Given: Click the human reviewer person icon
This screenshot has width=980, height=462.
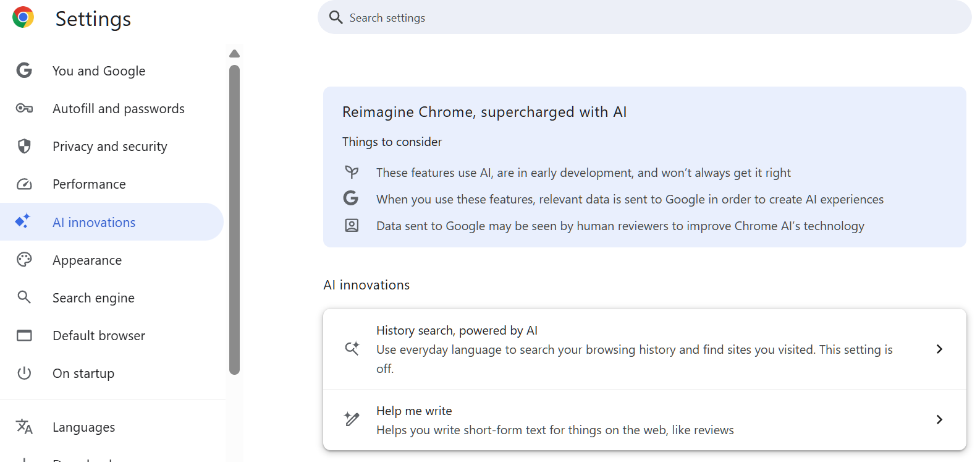Looking at the screenshot, I should click(352, 225).
